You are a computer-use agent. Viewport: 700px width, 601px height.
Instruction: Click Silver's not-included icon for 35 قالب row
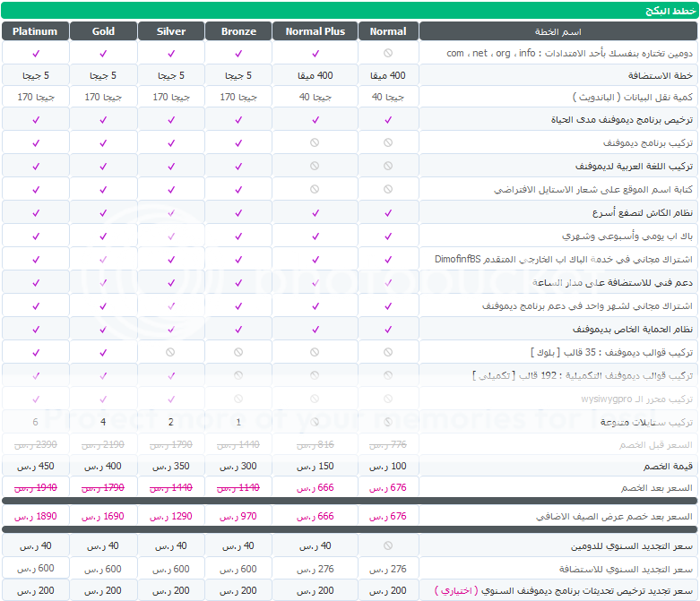pos(171,353)
